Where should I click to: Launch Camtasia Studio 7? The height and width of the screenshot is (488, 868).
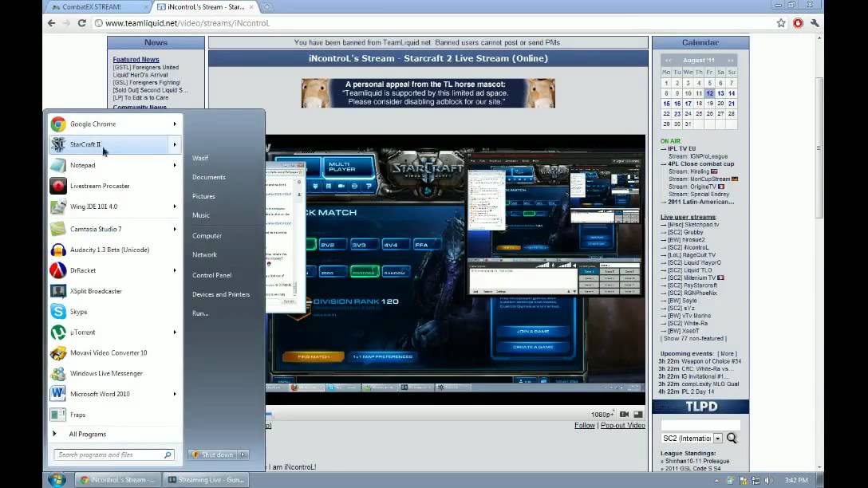pos(113,229)
